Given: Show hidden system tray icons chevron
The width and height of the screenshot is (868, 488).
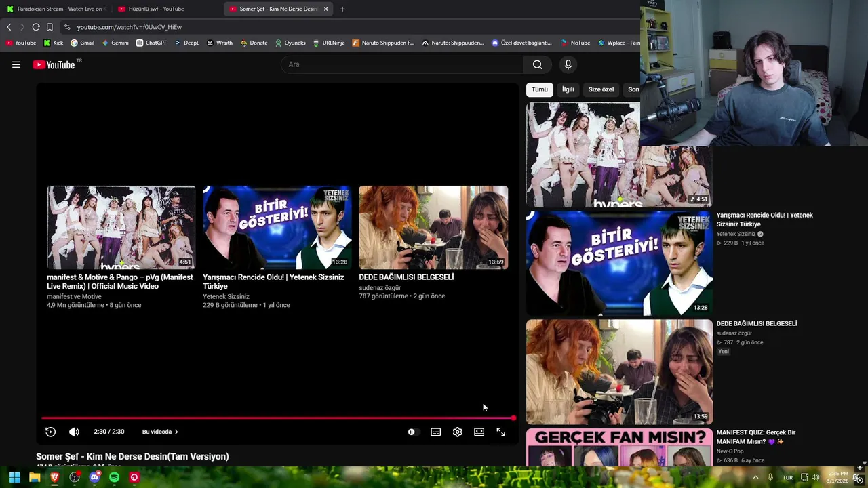Looking at the screenshot, I should (755, 477).
